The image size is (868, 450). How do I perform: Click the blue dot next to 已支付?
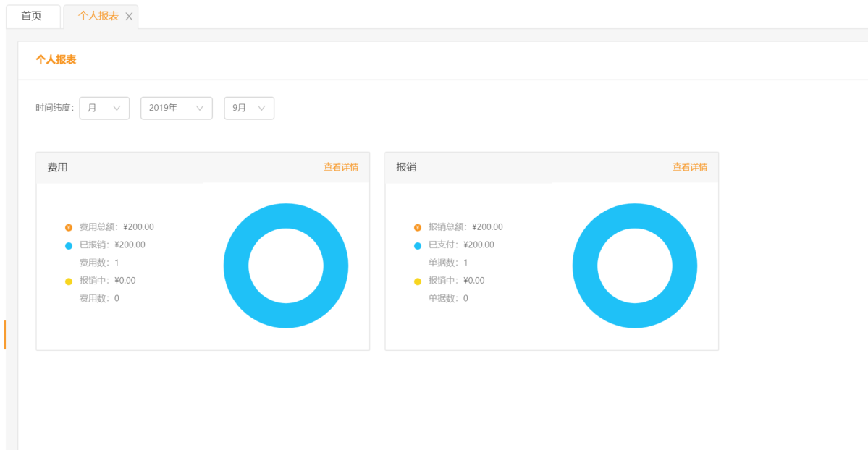pyautogui.click(x=418, y=245)
